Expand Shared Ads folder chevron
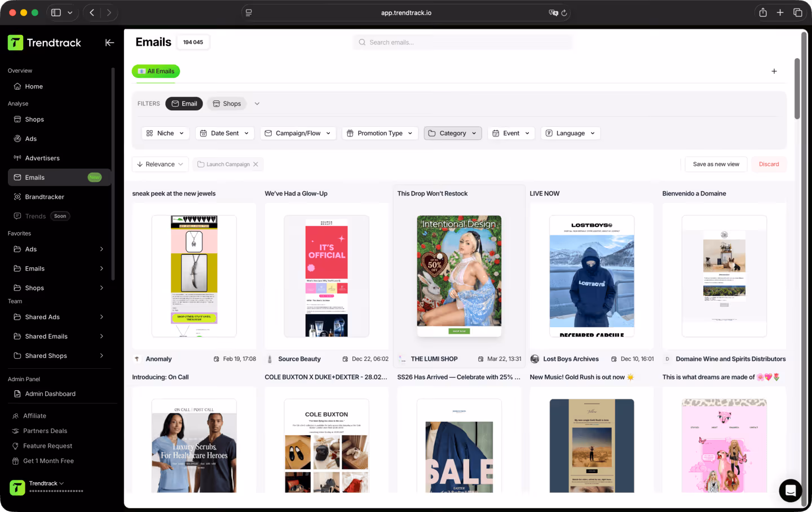812x512 pixels. (101, 317)
